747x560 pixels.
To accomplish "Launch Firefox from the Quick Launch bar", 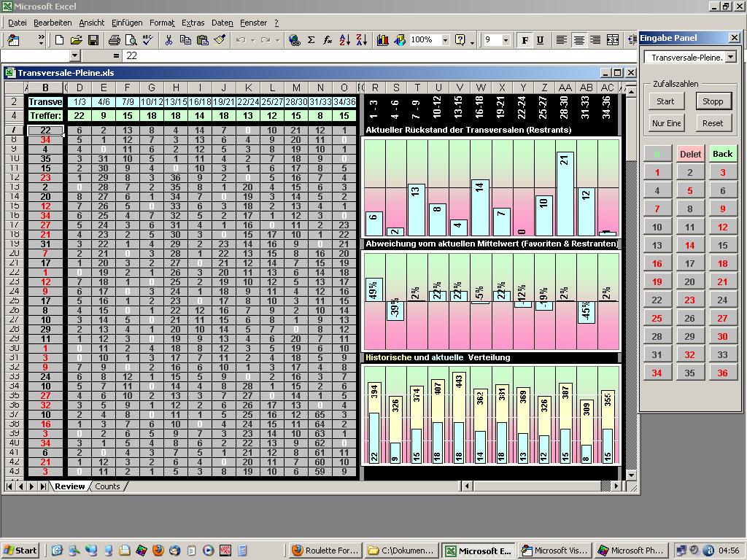I will [x=158, y=551].
